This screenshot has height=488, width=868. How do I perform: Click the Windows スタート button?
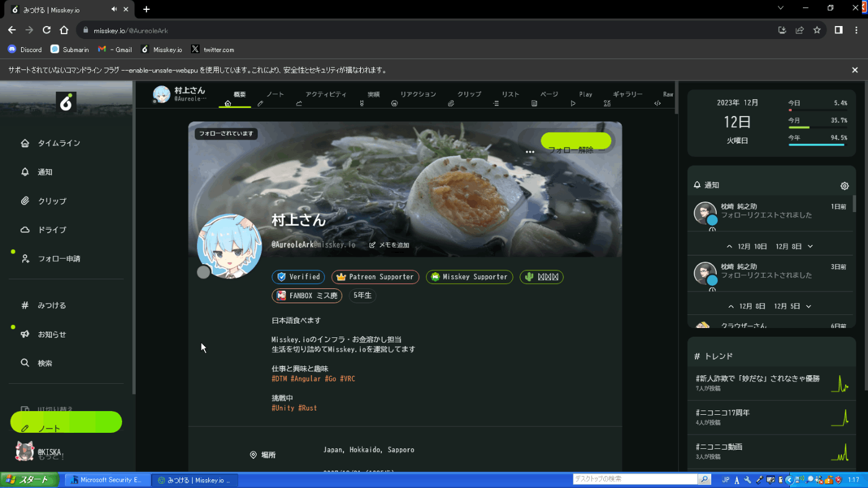tap(30, 480)
